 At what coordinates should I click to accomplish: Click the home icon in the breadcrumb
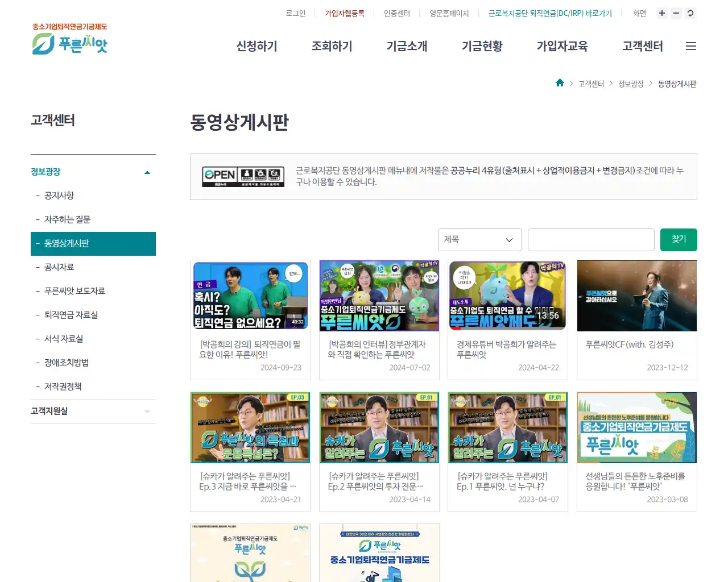click(x=560, y=83)
